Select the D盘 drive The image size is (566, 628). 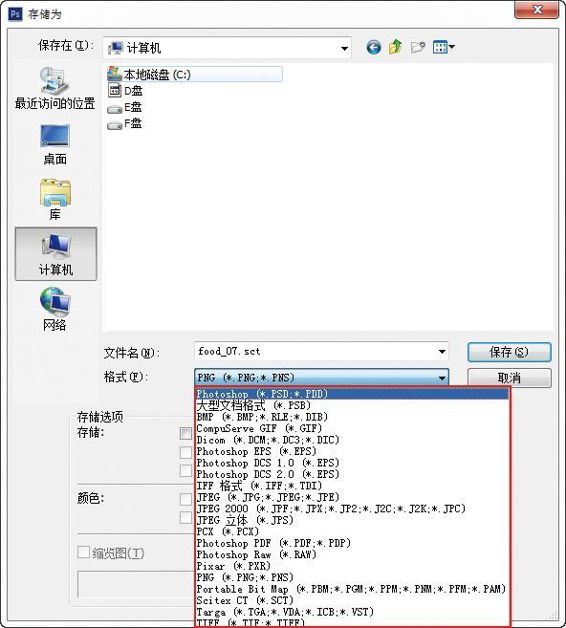pyautogui.click(x=125, y=91)
